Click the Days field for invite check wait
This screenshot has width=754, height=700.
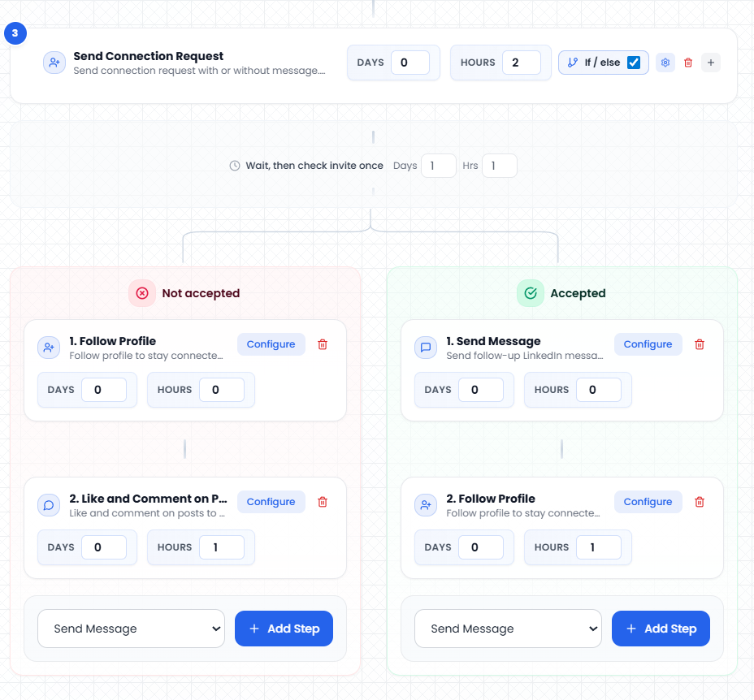coord(439,165)
